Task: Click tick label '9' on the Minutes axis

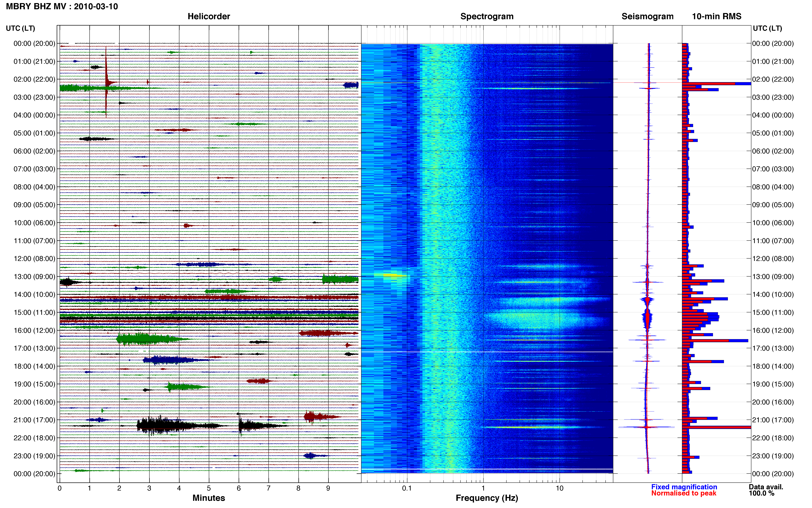Action: [x=328, y=488]
